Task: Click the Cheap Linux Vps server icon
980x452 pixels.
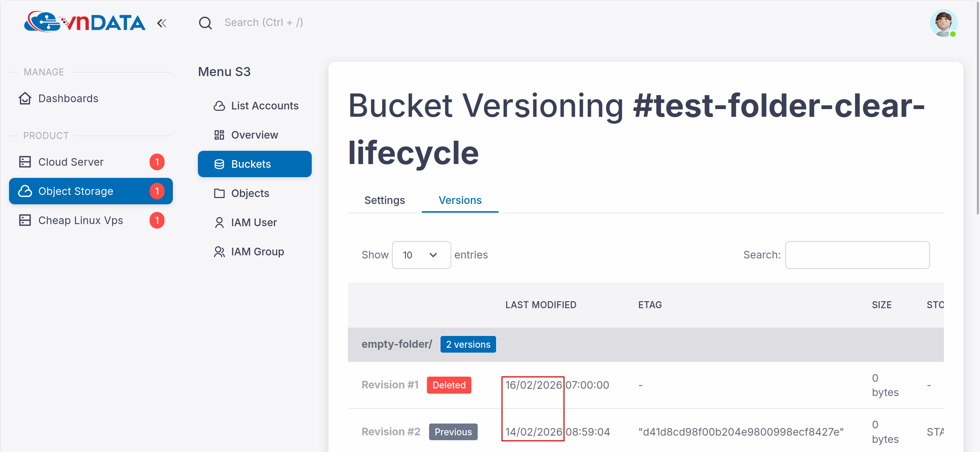Action: pos(25,221)
